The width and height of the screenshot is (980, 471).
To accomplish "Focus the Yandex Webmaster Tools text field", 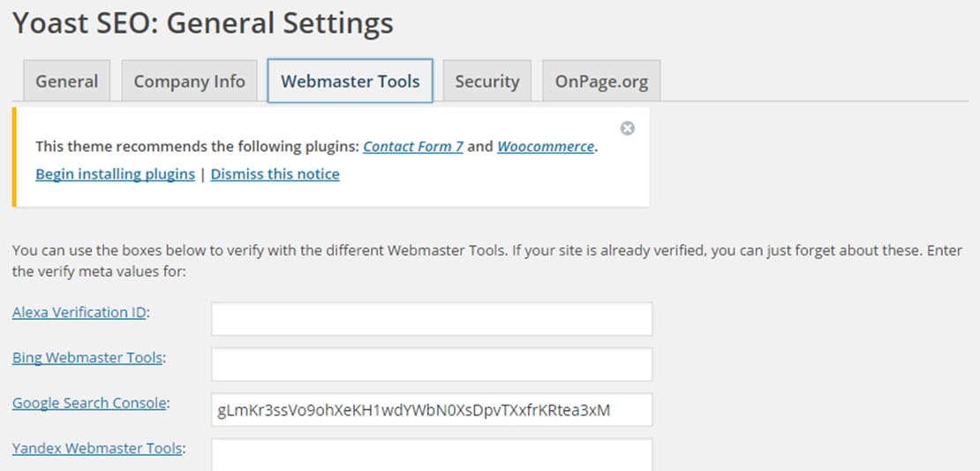I will [432, 455].
